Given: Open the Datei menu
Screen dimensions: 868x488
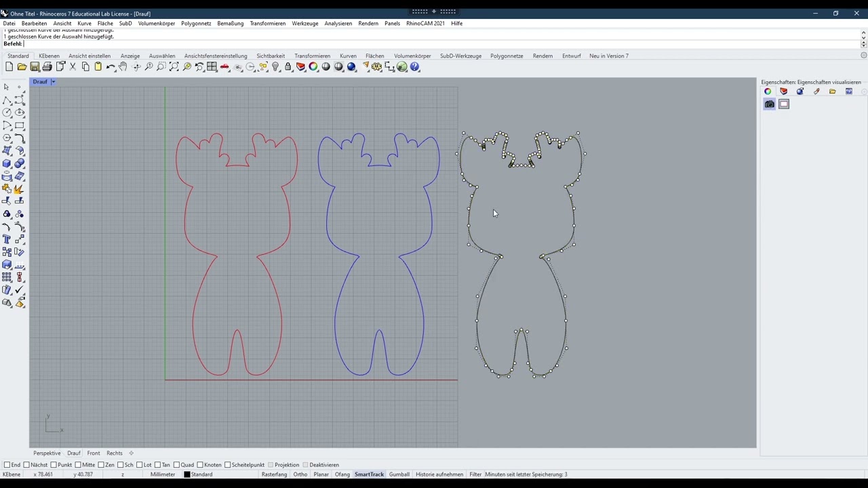Looking at the screenshot, I should coord(9,23).
